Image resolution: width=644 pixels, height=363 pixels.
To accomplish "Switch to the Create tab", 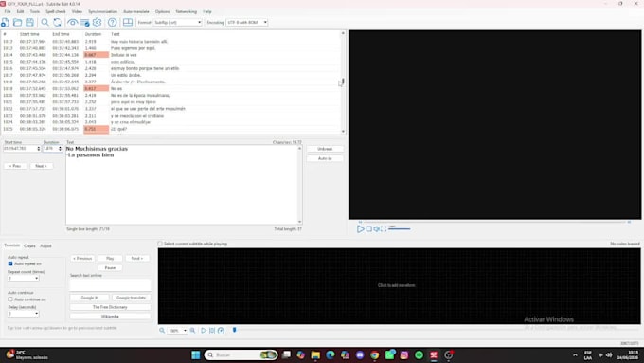I will pos(29,245).
